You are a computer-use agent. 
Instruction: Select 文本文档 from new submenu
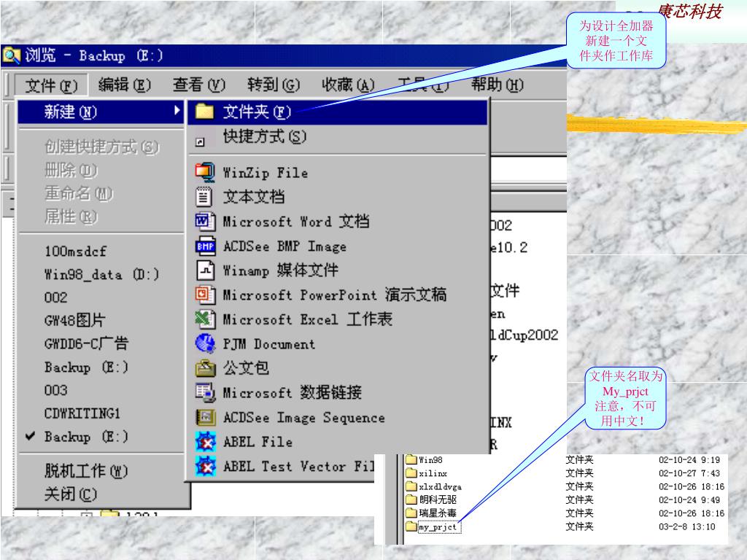337,197
